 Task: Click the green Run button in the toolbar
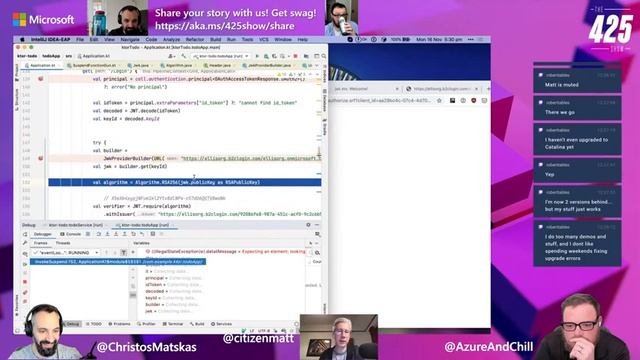point(257,56)
